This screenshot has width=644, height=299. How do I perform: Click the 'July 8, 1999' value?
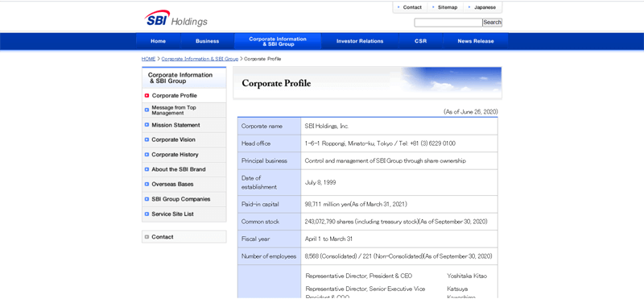coord(320,183)
